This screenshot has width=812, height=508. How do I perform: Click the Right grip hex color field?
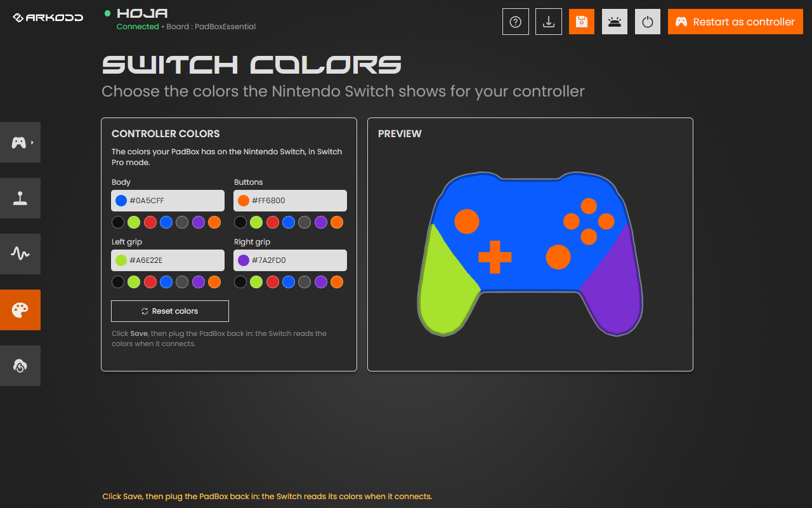coord(291,260)
